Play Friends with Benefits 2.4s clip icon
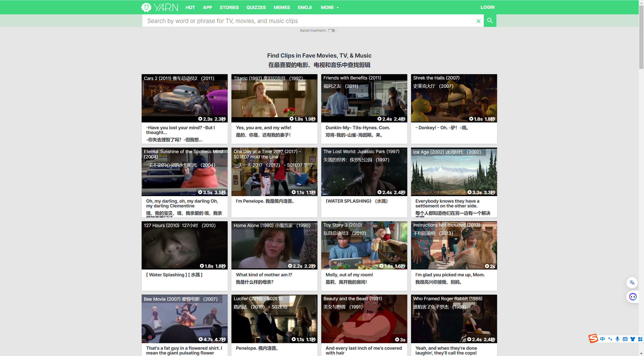Image resolution: width=644 pixels, height=356 pixels. [379, 119]
